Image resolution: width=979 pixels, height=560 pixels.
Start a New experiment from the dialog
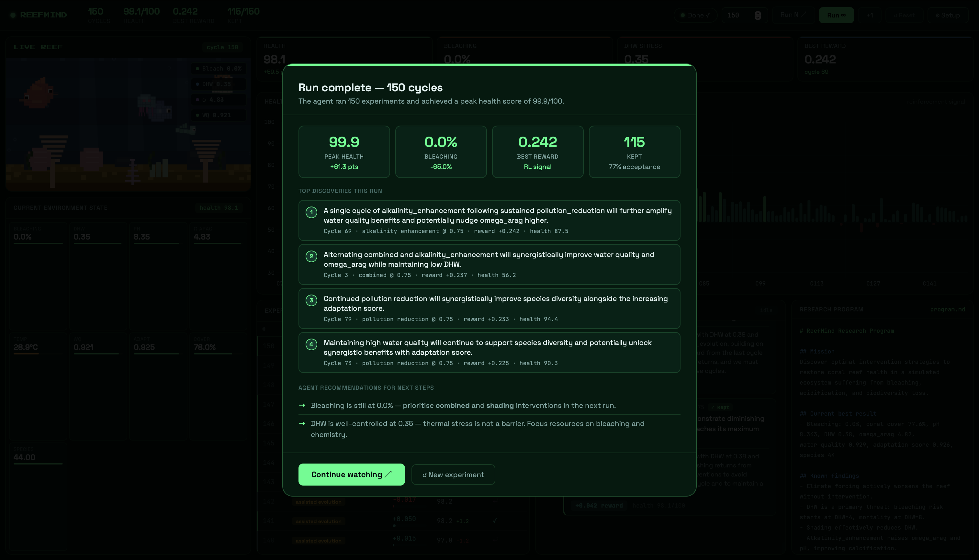[x=453, y=475]
